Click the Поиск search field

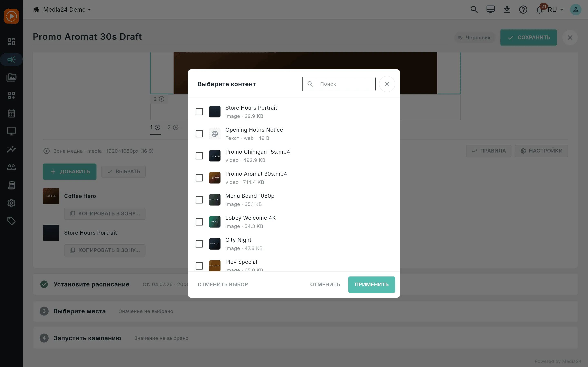click(x=339, y=84)
